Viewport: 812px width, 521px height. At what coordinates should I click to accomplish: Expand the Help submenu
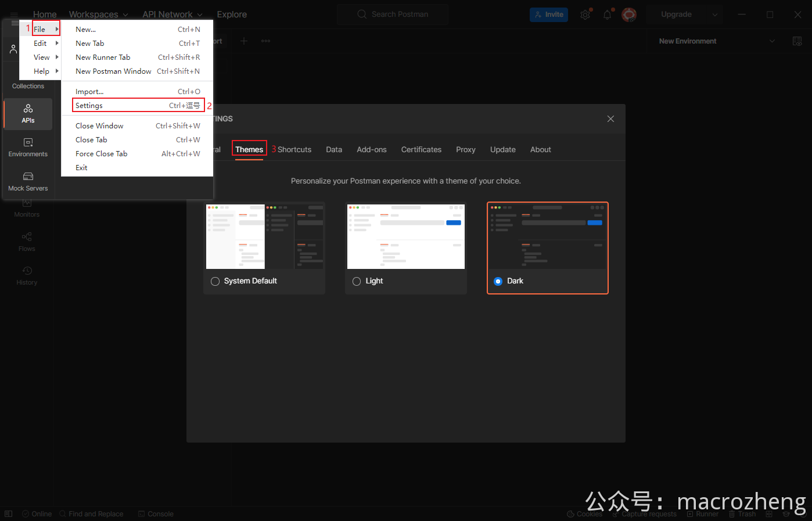click(40, 71)
